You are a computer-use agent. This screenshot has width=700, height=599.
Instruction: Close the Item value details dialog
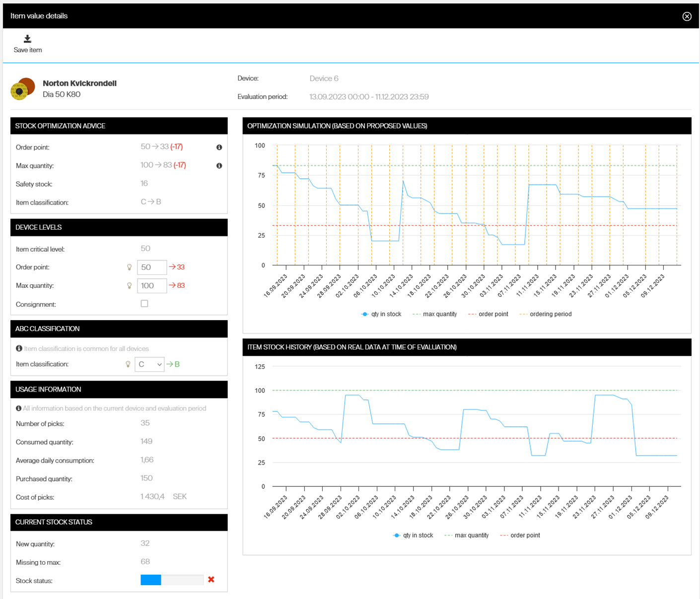687,16
